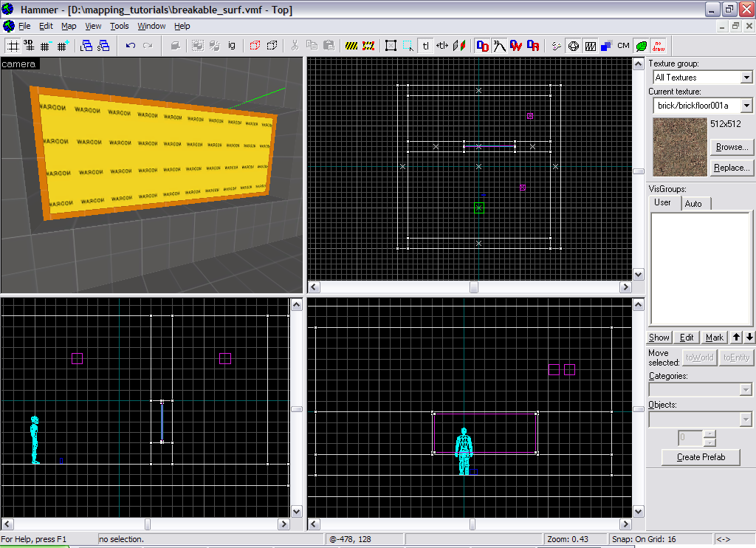Switch to the User VisGroups tab

coord(662,202)
